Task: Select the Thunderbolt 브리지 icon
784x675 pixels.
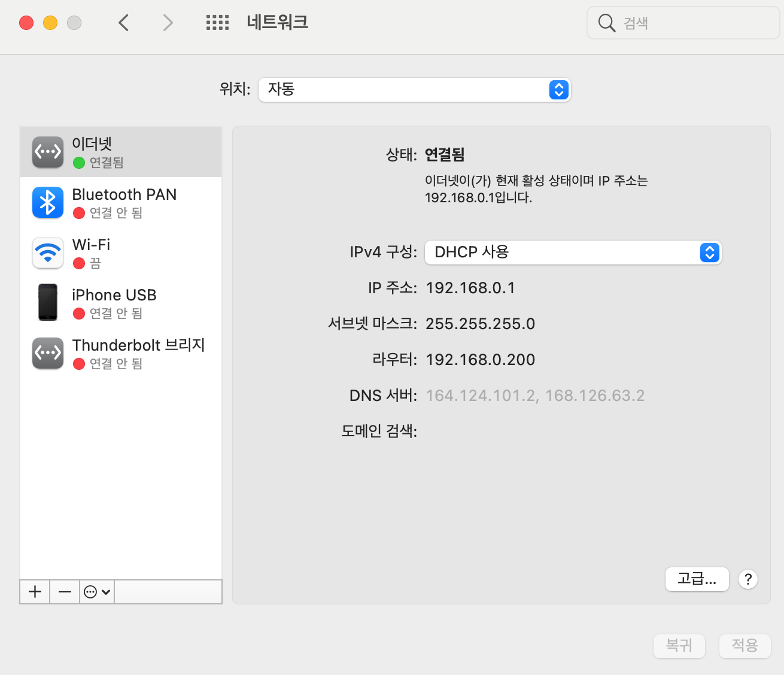Action: [48, 353]
